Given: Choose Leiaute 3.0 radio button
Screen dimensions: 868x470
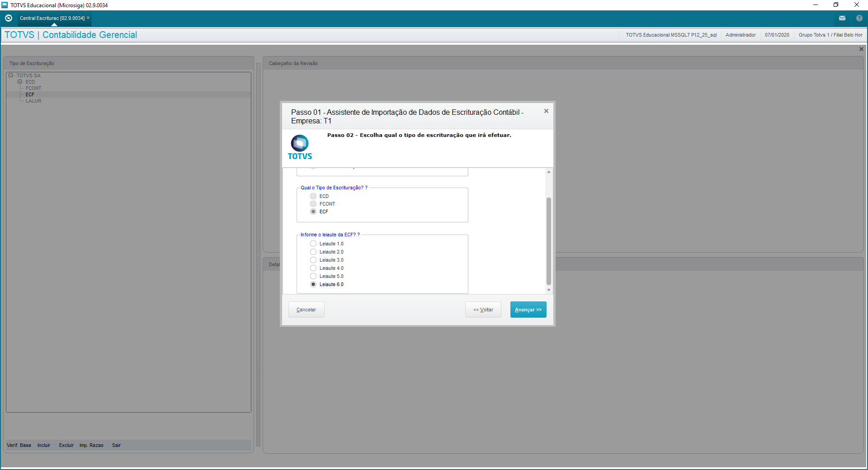Looking at the screenshot, I should coord(313,260).
